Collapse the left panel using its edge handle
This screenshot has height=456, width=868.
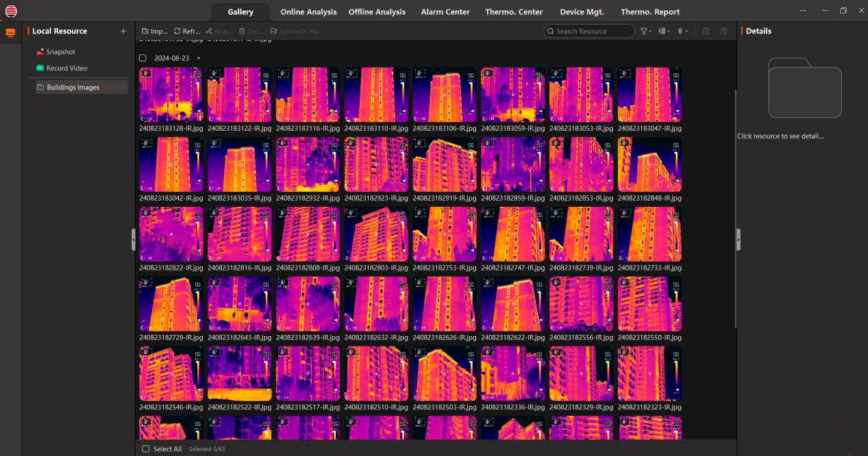click(134, 240)
